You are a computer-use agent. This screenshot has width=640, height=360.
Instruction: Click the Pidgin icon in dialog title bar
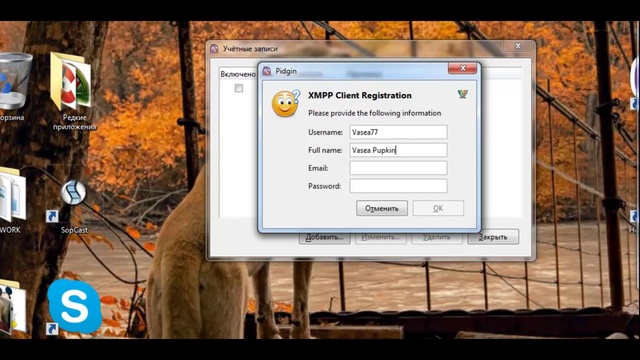point(267,71)
